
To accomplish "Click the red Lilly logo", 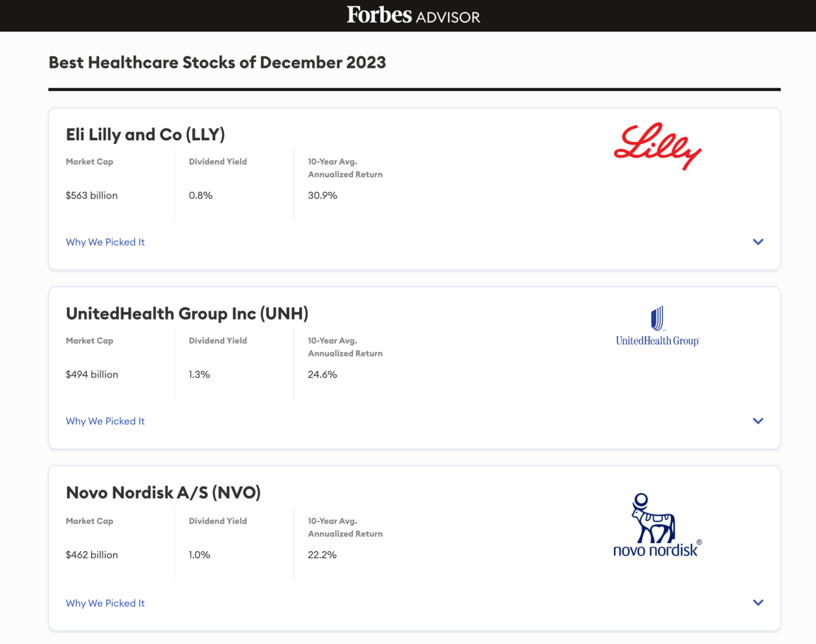I will (657, 146).
